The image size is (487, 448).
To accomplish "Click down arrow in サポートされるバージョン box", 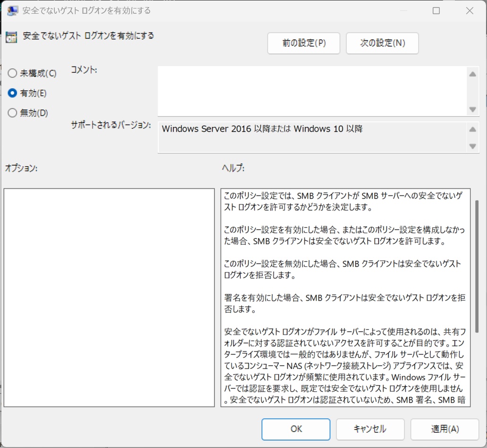I will pos(472,146).
